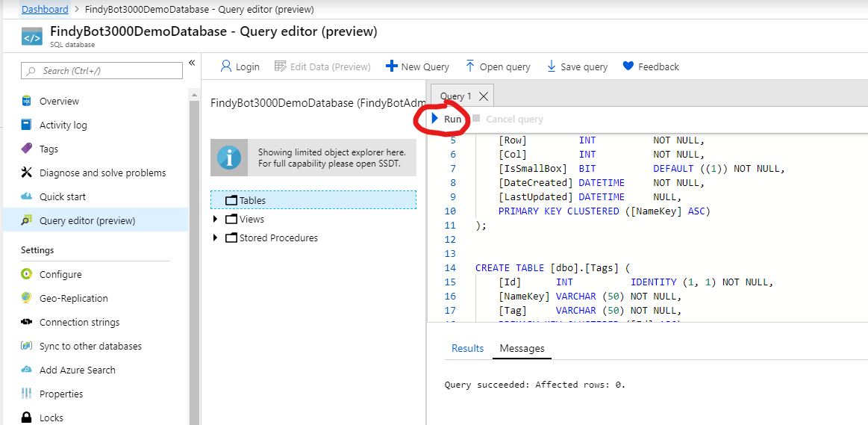Click the Overview SQL icon

pos(27,100)
